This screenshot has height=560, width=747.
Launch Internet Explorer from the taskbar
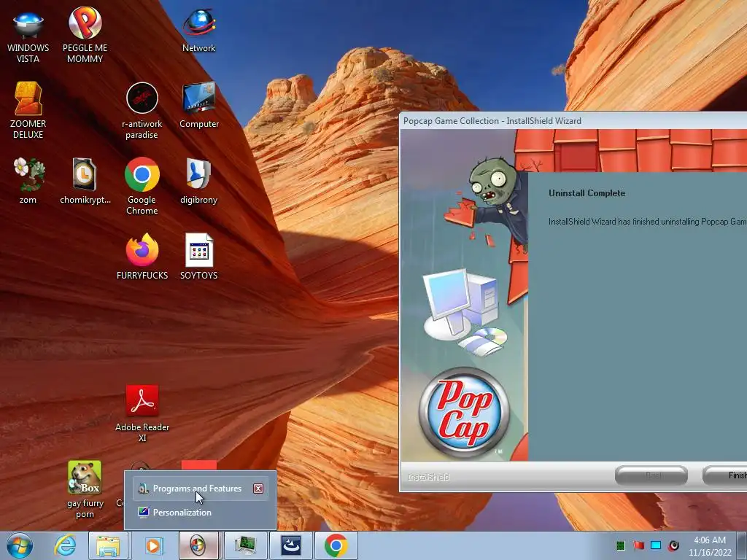point(65,545)
